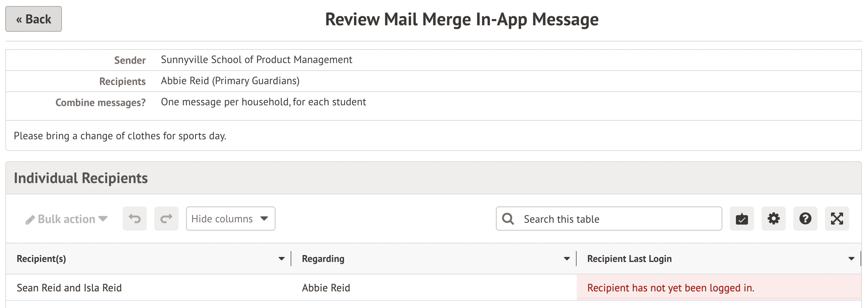Click the Regarding column header label
Viewport: 868px width, 308px height.
[323, 259]
